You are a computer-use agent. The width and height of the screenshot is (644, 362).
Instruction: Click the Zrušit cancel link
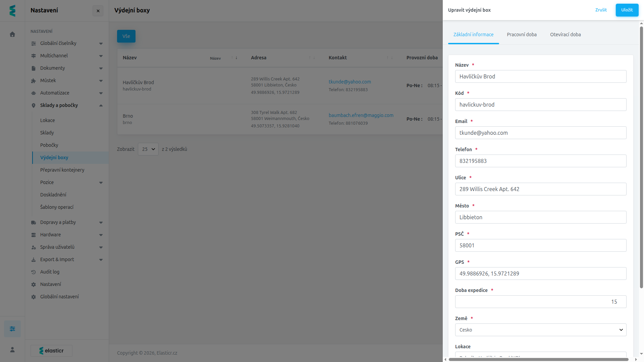(601, 10)
